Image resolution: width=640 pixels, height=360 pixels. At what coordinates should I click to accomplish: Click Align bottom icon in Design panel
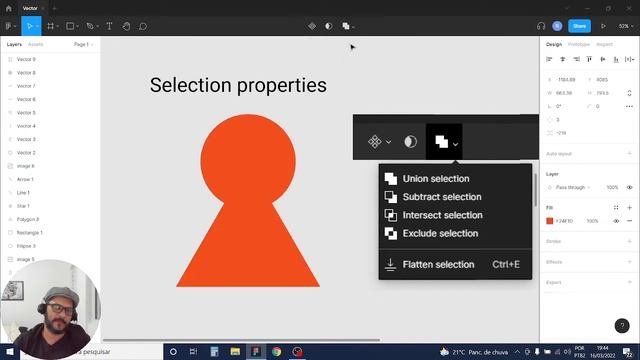coord(616,59)
